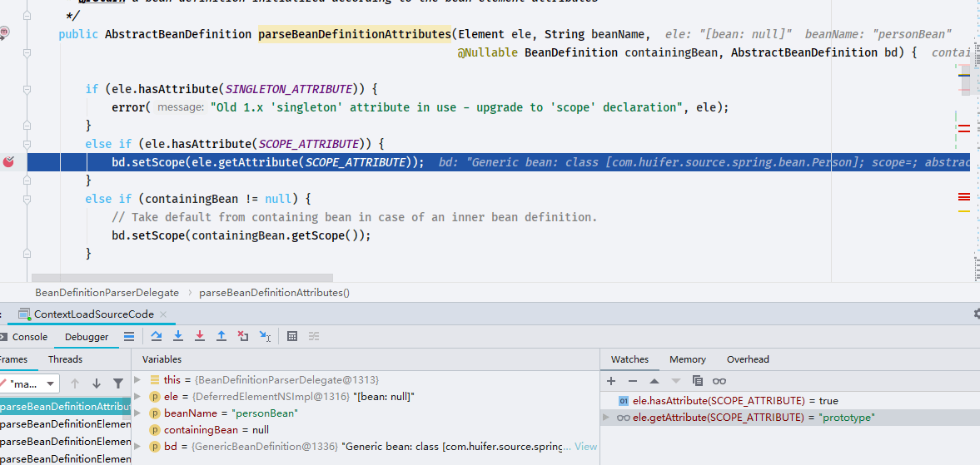Collapse the fold marker on the first if line
The height and width of the screenshot is (465, 980).
[x=27, y=89]
